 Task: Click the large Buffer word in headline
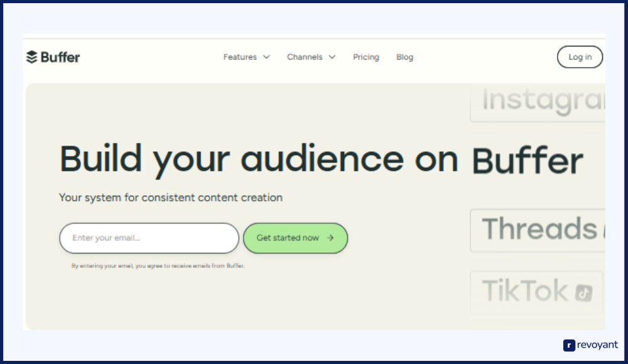(527, 161)
